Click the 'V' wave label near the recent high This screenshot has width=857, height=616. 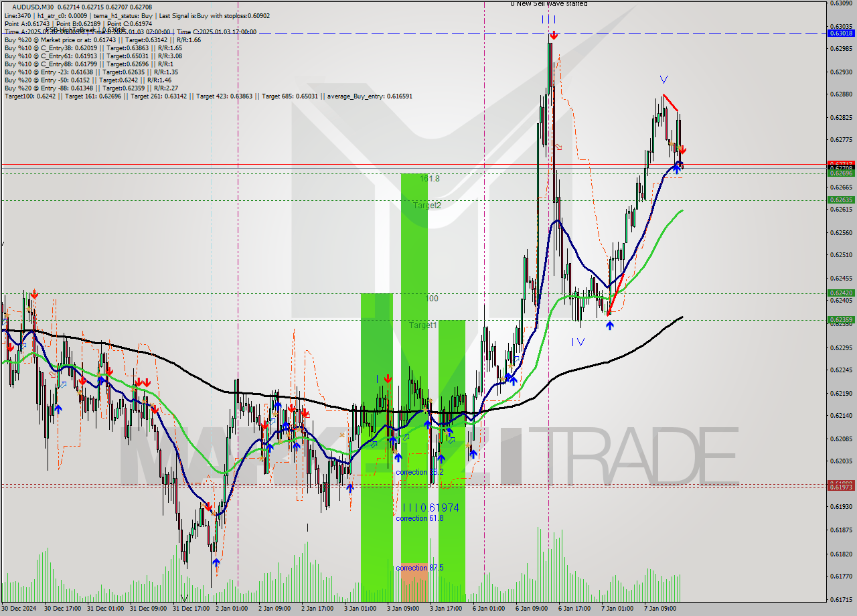663,80
